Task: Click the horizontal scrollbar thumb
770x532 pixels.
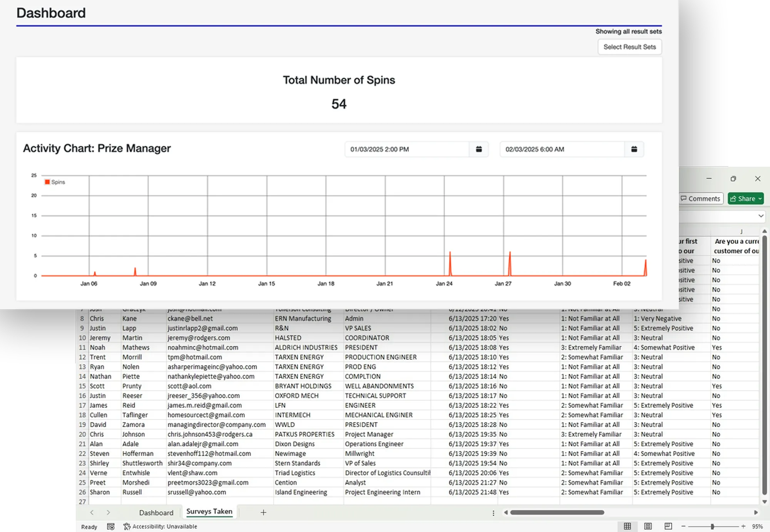Action: [557, 512]
